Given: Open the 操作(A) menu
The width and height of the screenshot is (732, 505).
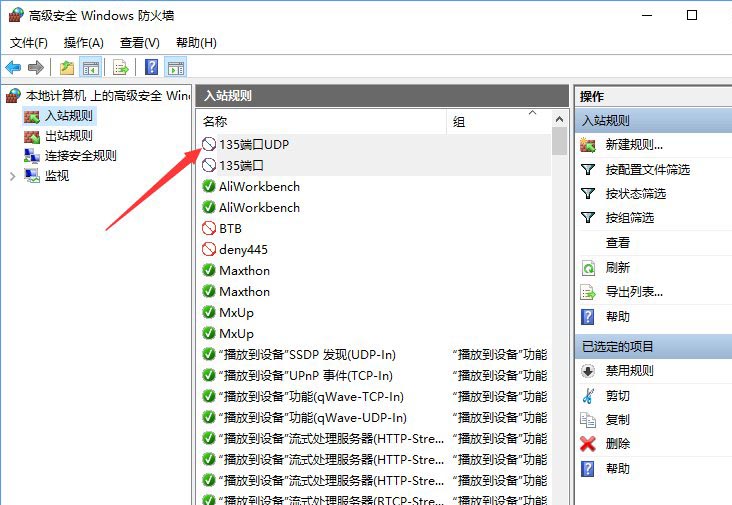Looking at the screenshot, I should coord(83,43).
